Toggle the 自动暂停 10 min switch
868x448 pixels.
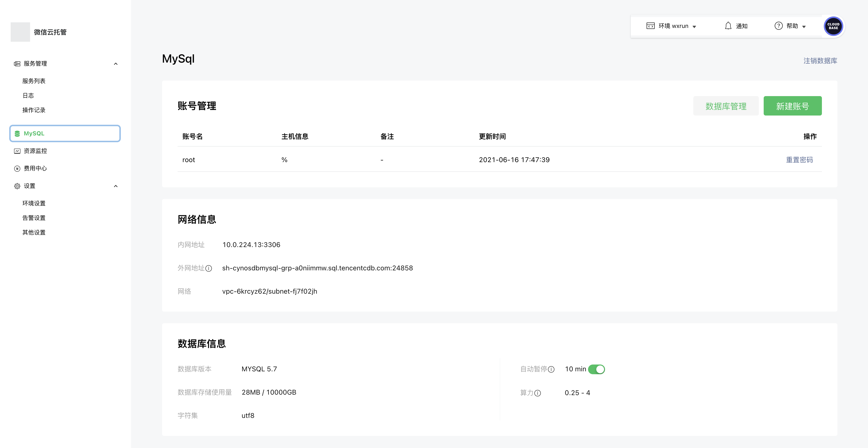596,369
